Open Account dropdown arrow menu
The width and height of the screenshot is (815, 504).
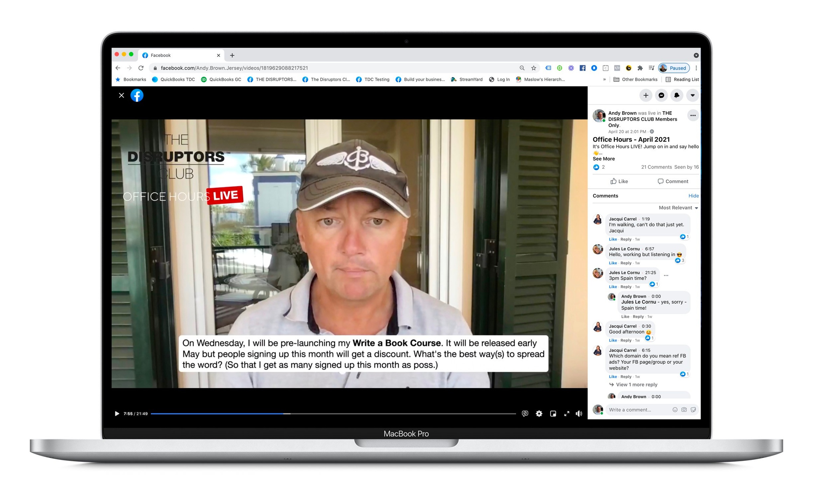692,95
